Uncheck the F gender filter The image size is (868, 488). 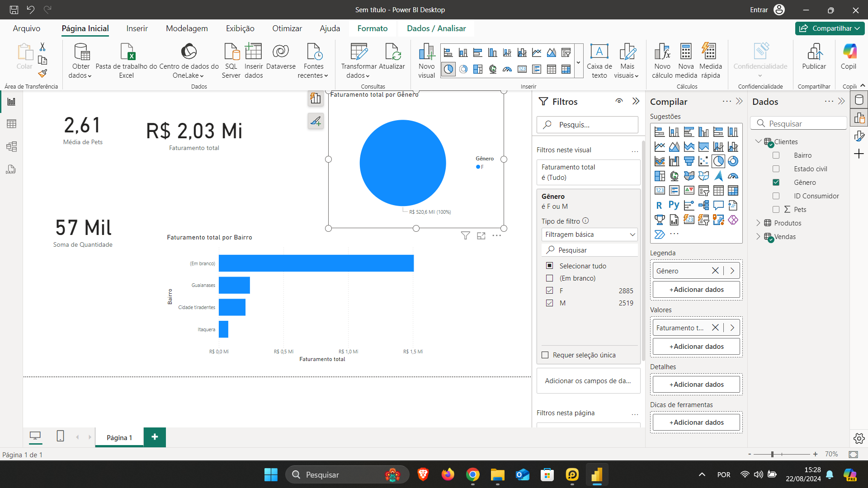point(549,291)
